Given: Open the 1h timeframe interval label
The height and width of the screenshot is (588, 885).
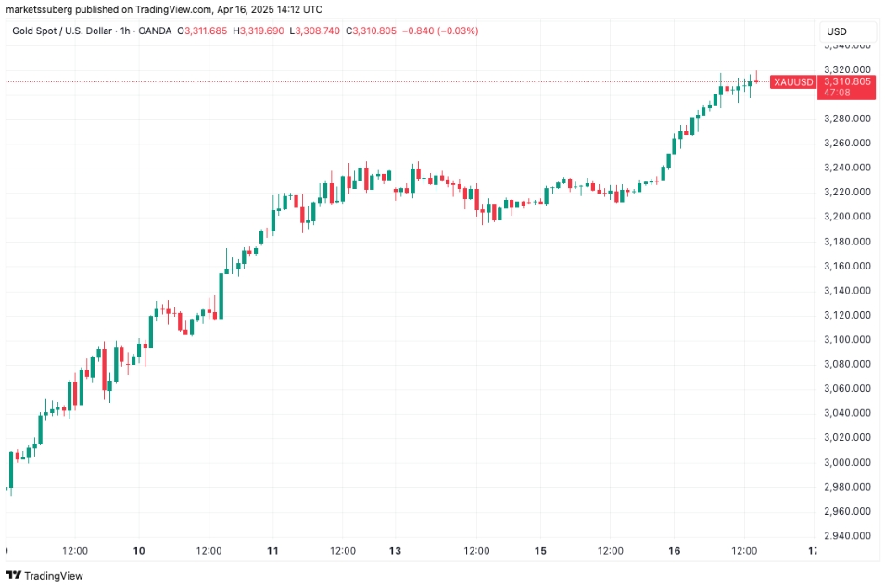Looking at the screenshot, I should coord(125,31).
